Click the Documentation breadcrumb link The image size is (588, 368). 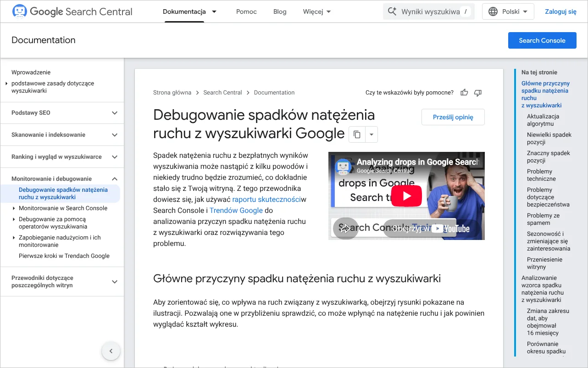pos(274,93)
